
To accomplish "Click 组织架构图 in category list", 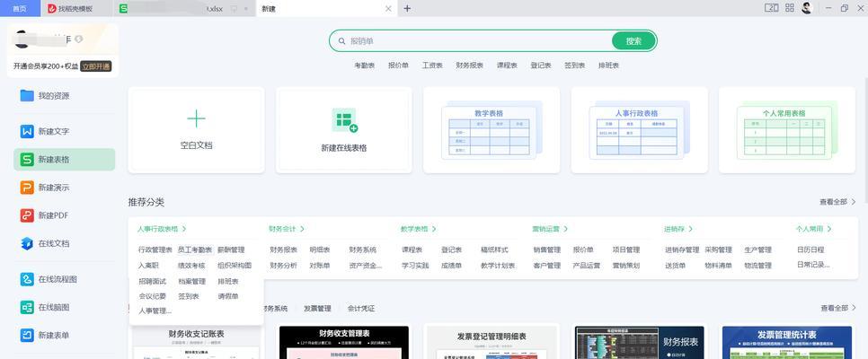I will click(235, 266).
